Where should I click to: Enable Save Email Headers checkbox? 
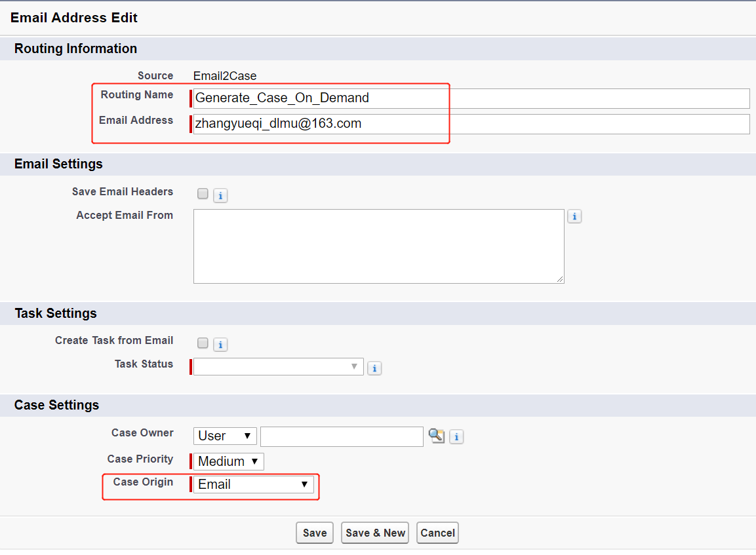point(203,193)
